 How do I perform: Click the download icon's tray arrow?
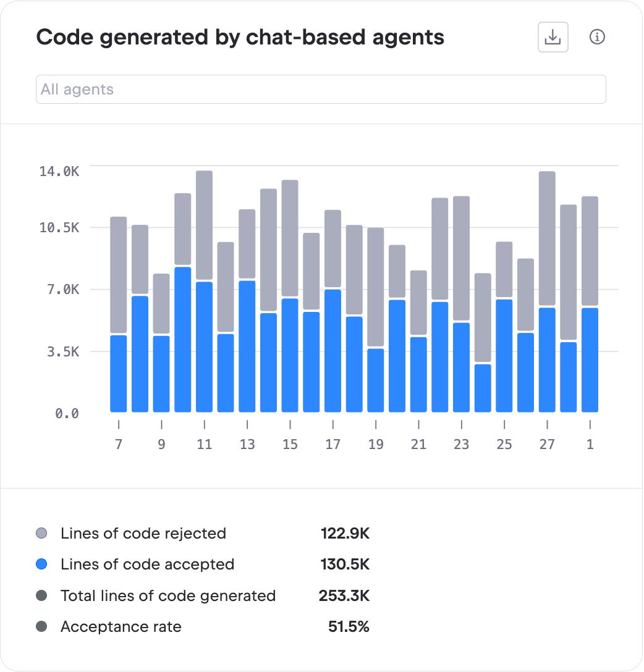pos(553,36)
